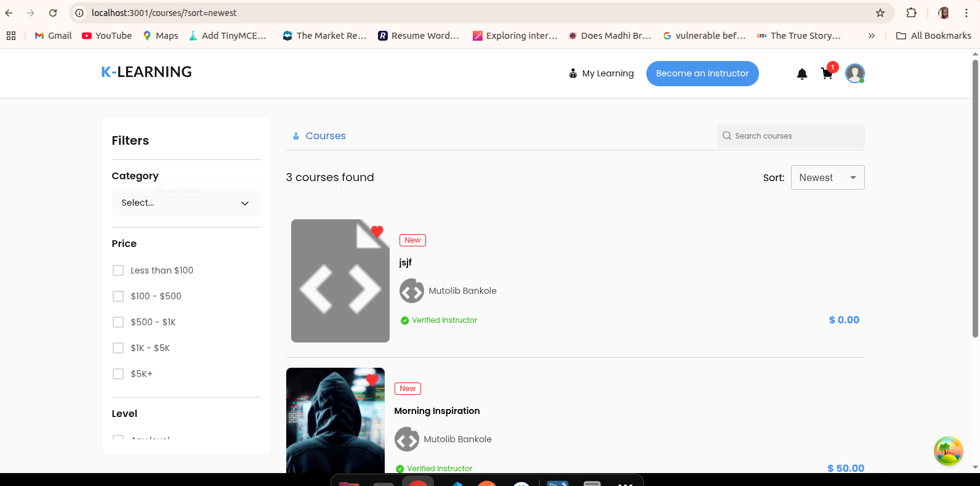Click the user profile avatar
980x486 pixels.
854,73
